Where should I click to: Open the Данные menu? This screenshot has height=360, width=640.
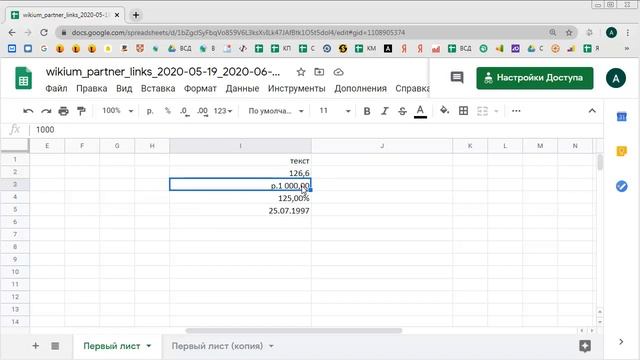click(x=242, y=89)
